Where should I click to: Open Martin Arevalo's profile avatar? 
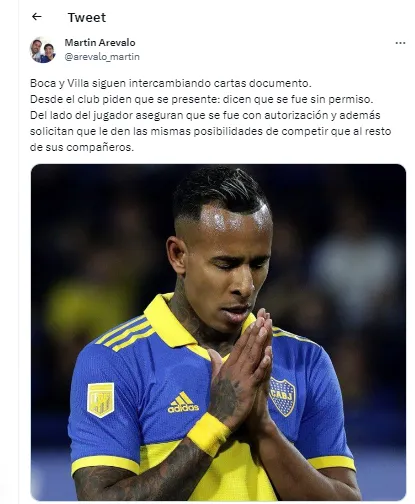pos(43,50)
